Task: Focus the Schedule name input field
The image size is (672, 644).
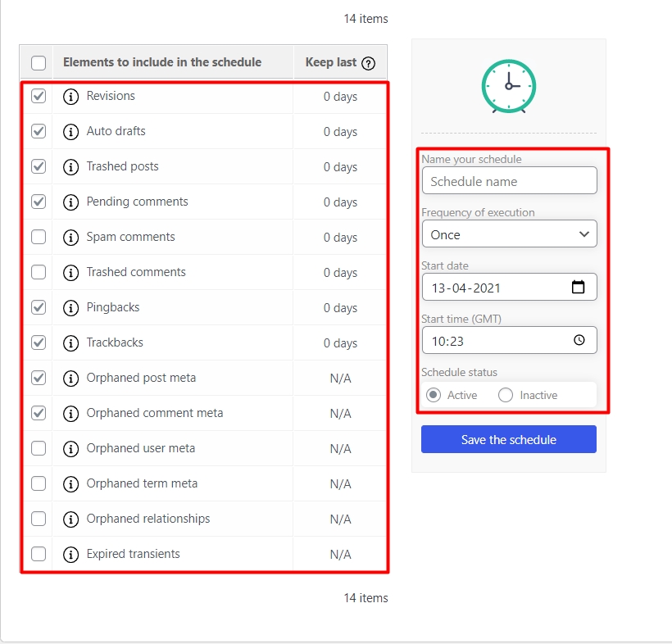Action: 509,180
